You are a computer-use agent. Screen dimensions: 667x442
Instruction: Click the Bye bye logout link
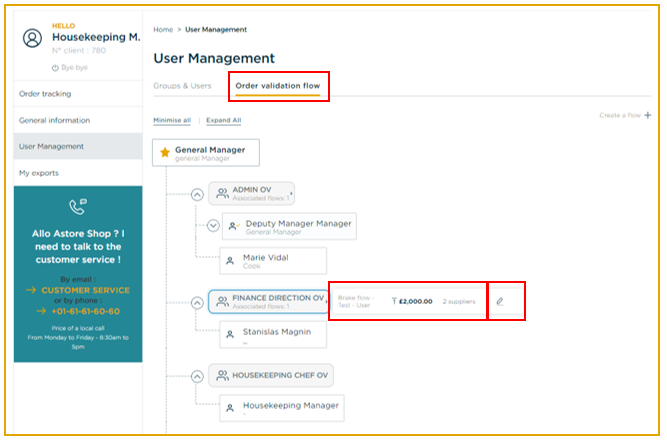click(70, 67)
